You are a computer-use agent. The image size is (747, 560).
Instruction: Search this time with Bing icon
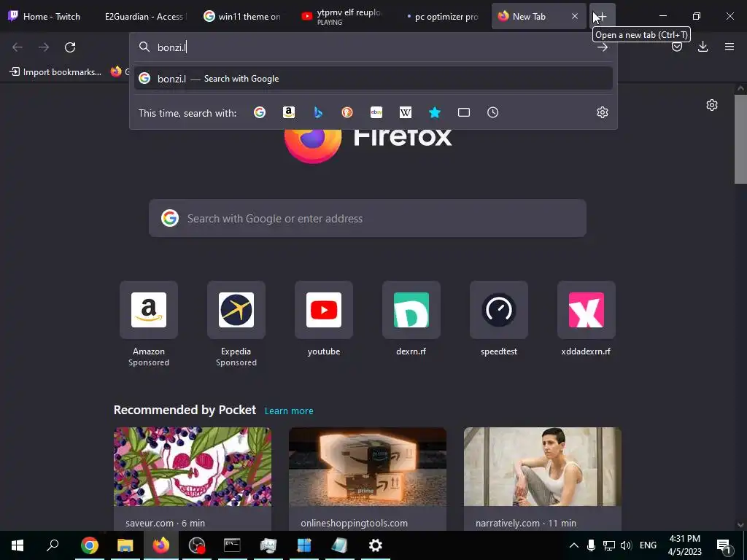318,112
